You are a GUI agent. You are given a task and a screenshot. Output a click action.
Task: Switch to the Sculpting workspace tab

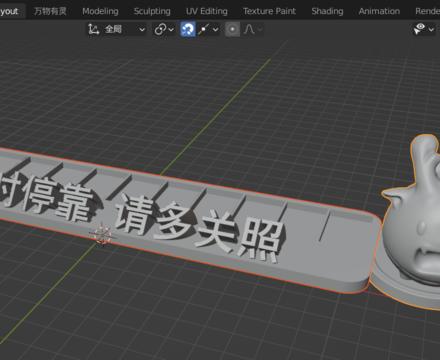click(152, 11)
